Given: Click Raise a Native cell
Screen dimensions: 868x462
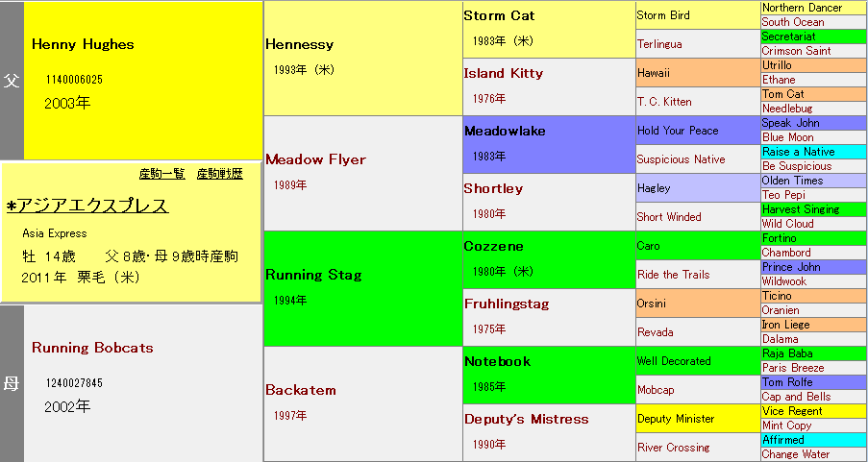Looking at the screenshot, I should [798, 152].
